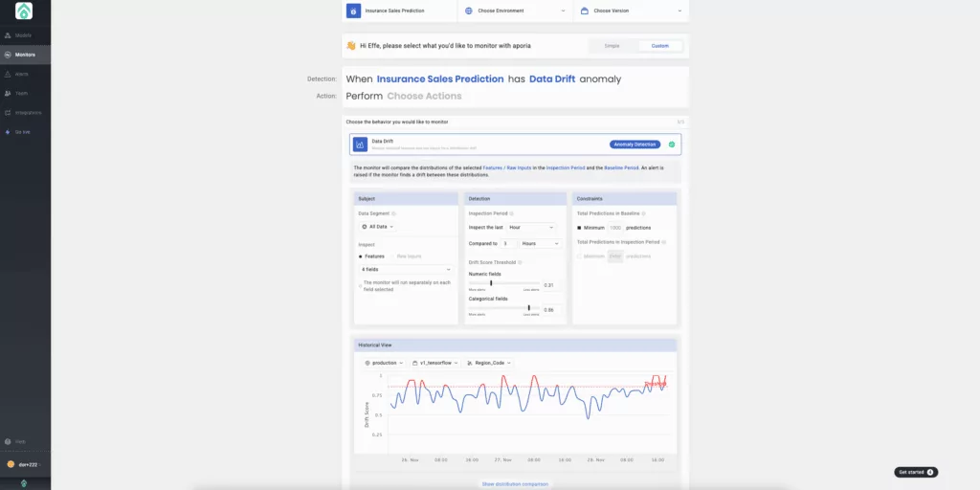This screenshot has height=490, width=980.
Task: Open the Choose Version dropdown
Action: point(631,11)
